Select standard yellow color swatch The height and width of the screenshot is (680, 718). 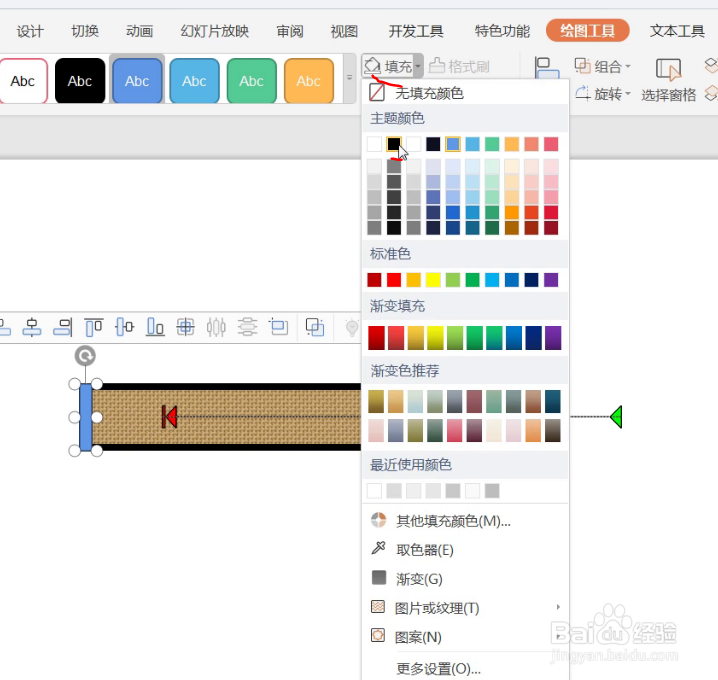point(433,280)
